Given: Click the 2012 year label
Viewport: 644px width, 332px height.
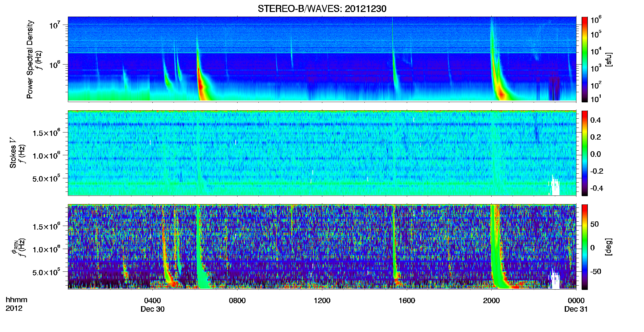Looking at the screenshot, I should [14, 308].
